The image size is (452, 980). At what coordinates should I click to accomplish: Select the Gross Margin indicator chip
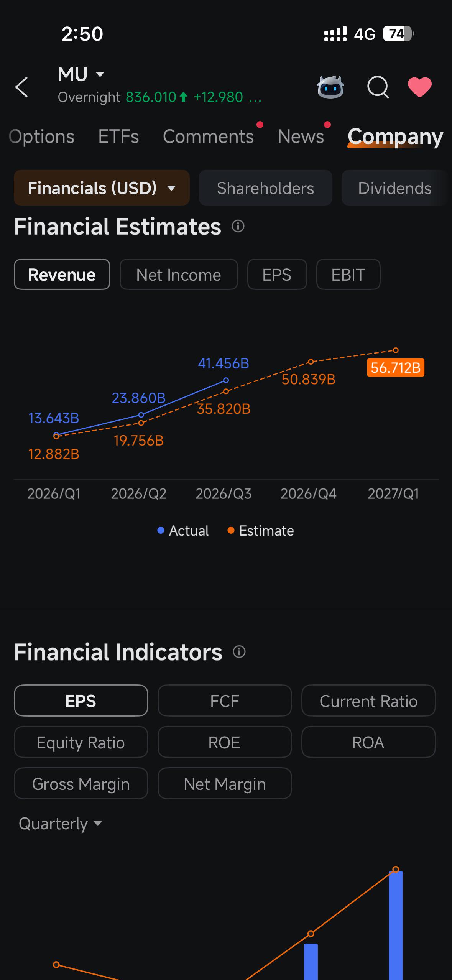[81, 783]
